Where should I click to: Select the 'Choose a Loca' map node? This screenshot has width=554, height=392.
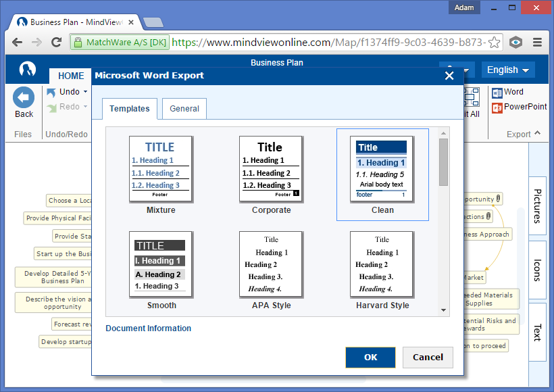tap(68, 201)
